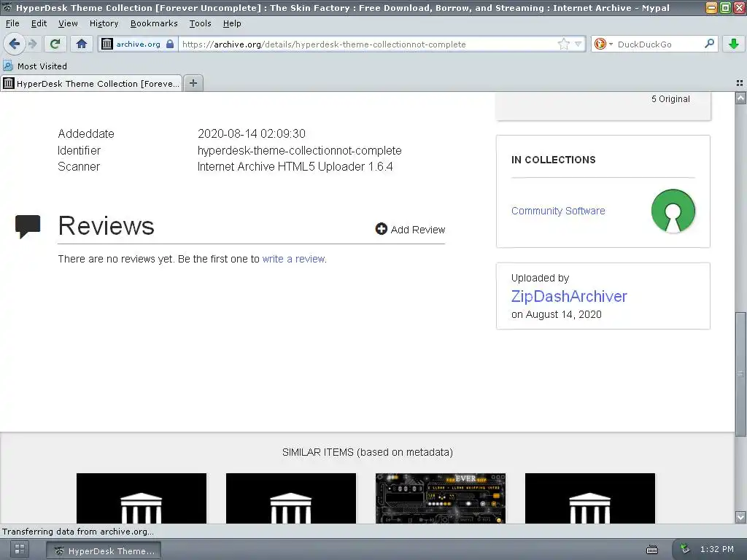Image resolution: width=747 pixels, height=560 pixels.
Task: Click the keyboard tray icon
Action: pyautogui.click(x=652, y=550)
